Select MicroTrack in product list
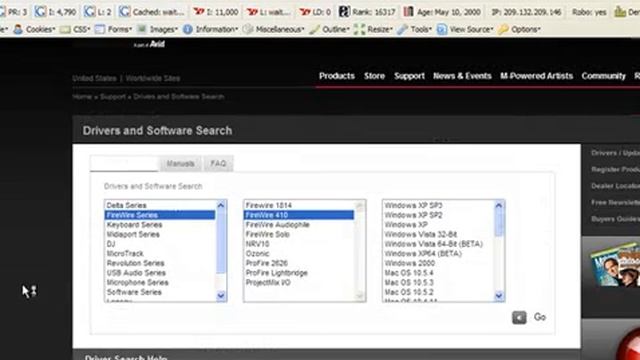 (x=160, y=253)
